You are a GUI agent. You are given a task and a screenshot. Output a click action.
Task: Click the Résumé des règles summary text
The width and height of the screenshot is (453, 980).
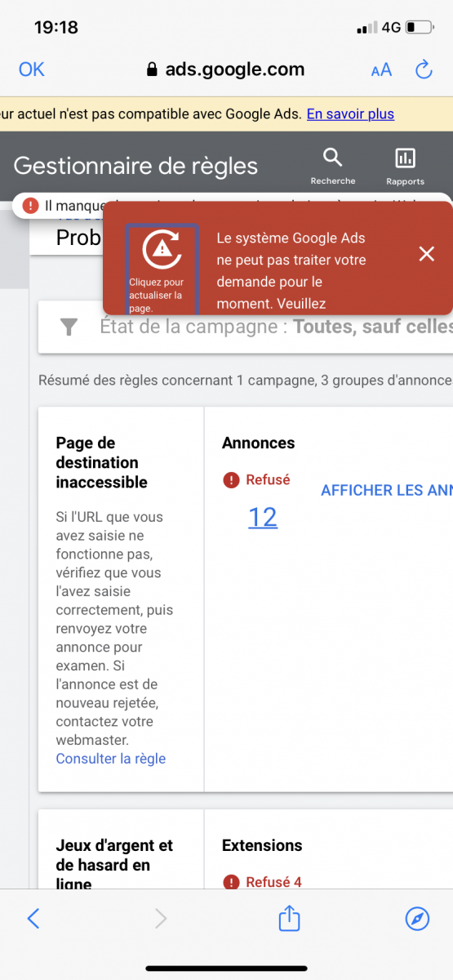pyautogui.click(x=246, y=381)
